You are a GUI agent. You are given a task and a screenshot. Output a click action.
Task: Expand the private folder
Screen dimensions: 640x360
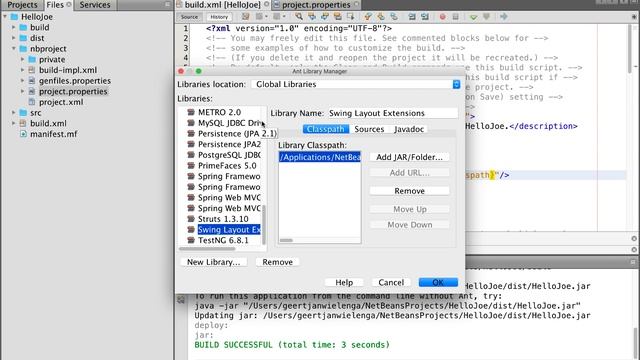(x=23, y=59)
